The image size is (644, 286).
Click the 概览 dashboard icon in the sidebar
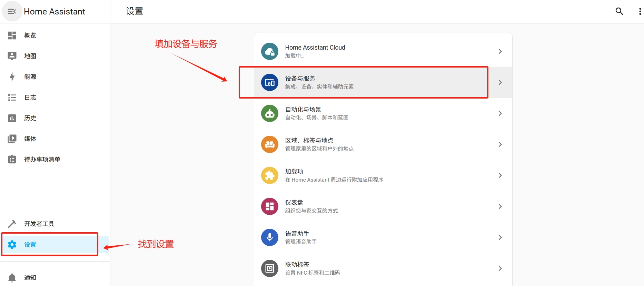point(12,35)
